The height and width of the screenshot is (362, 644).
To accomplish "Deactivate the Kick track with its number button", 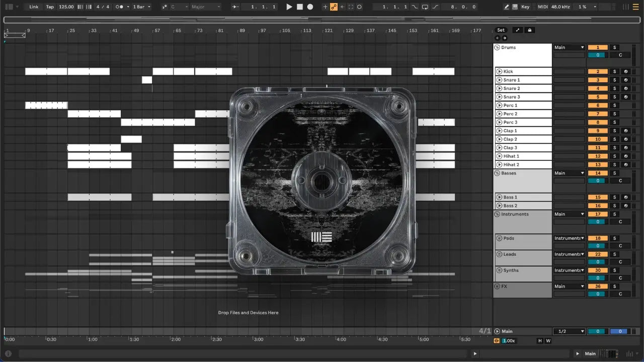I will [598, 71].
